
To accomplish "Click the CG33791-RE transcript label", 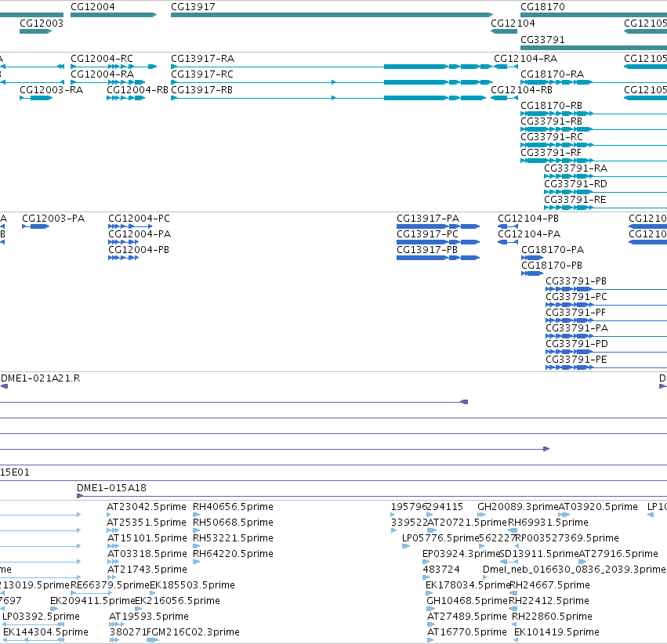I will pyautogui.click(x=575, y=199).
